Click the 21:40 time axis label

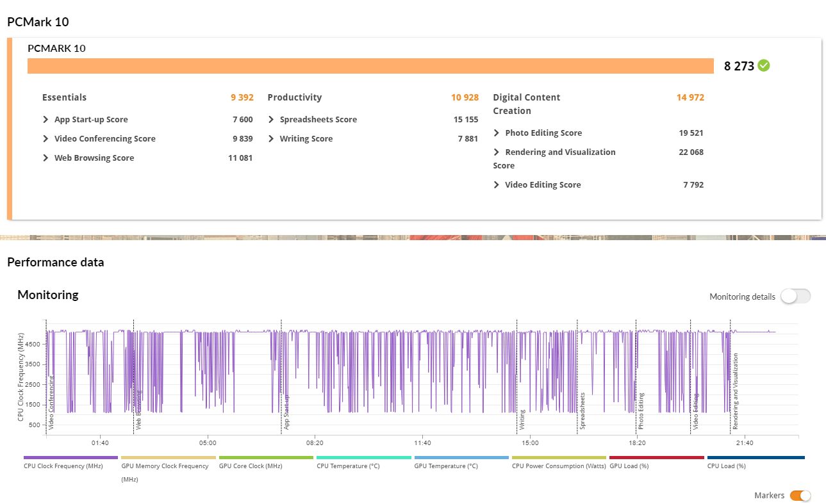pos(745,443)
